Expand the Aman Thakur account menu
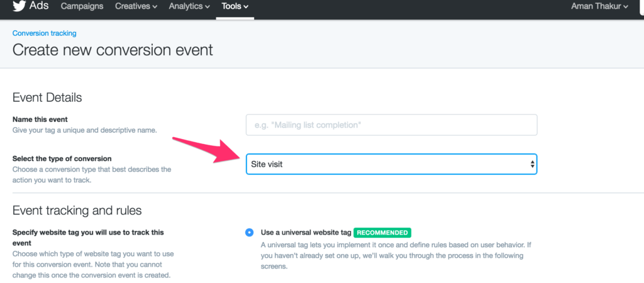Screen dimensions: 644x283 click(x=599, y=6)
